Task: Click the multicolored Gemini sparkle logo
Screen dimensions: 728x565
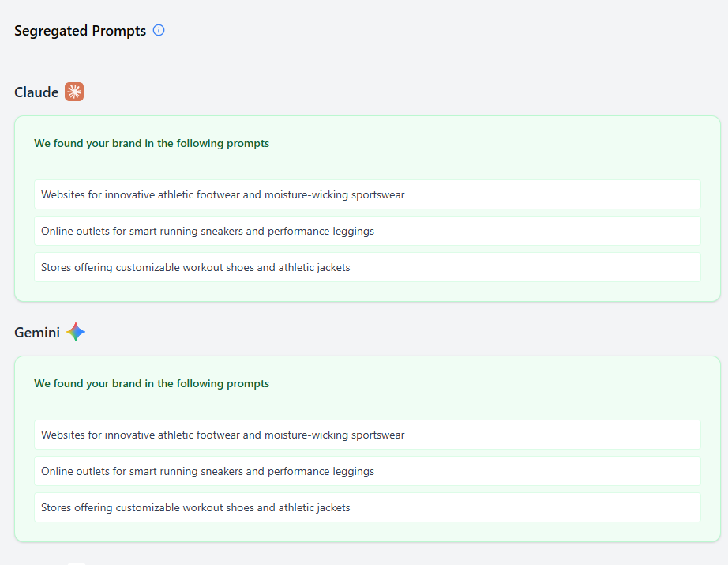Action: 76,332
